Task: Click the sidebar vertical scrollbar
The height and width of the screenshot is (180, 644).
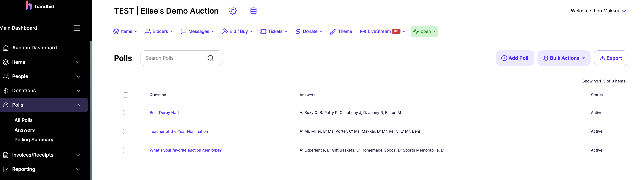Action: (x=91, y=110)
